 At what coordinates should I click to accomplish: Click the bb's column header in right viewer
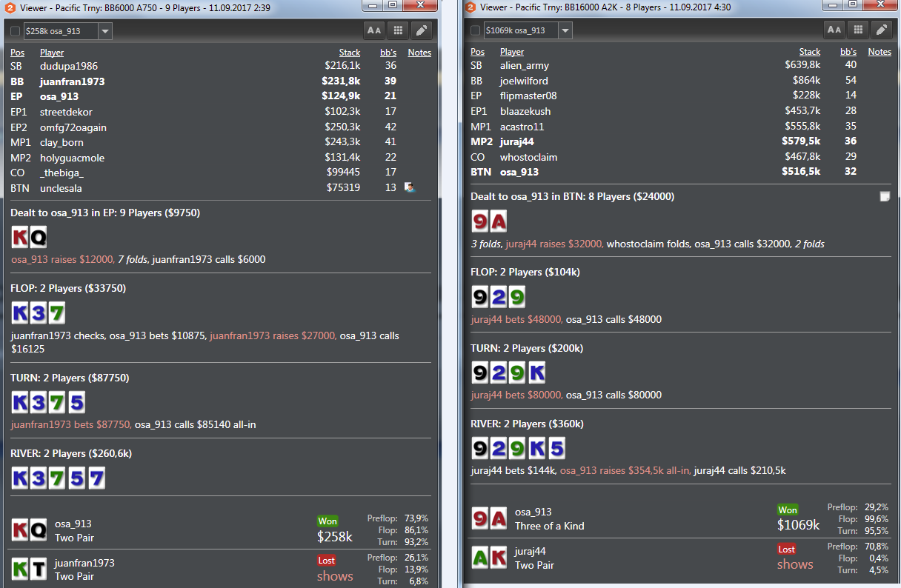848,52
